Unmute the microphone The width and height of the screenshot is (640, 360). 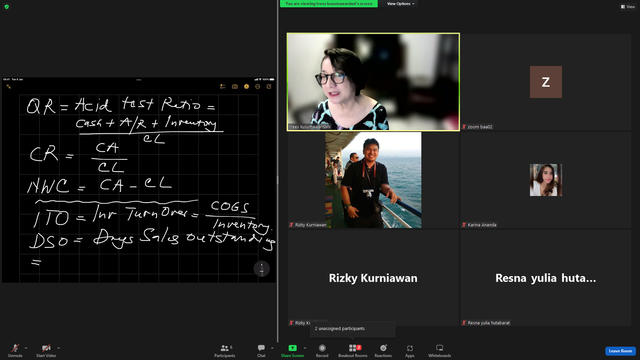15,350
